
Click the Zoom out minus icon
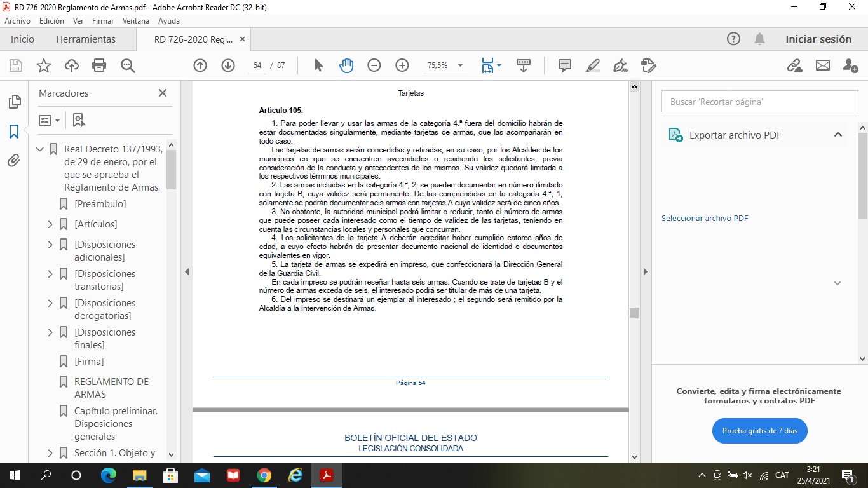pyautogui.click(x=374, y=65)
